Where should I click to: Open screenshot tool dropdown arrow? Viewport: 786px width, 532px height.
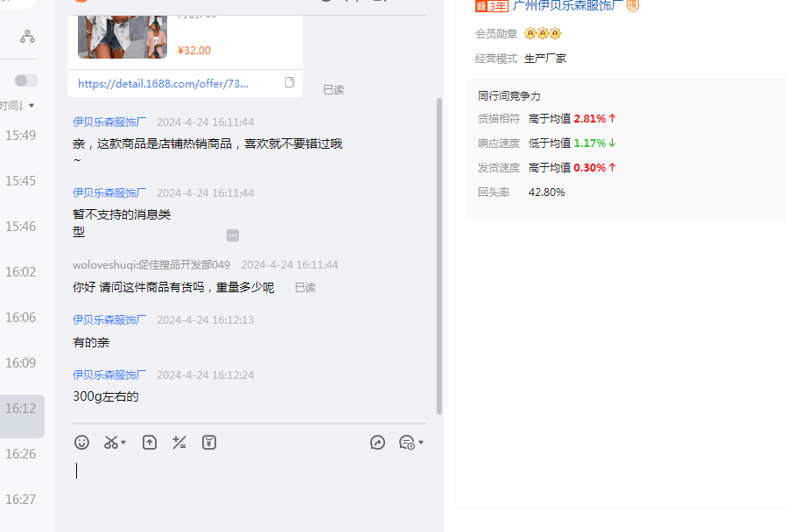[x=123, y=443]
